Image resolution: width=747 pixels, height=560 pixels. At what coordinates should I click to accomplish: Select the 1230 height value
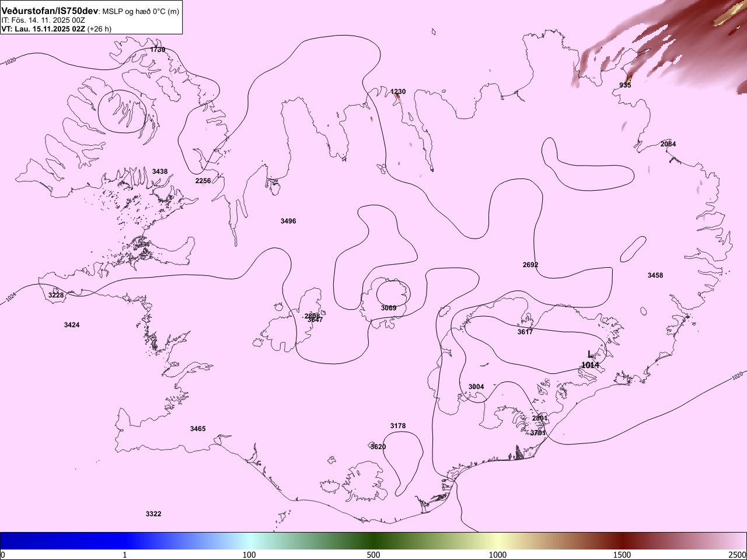click(x=398, y=92)
